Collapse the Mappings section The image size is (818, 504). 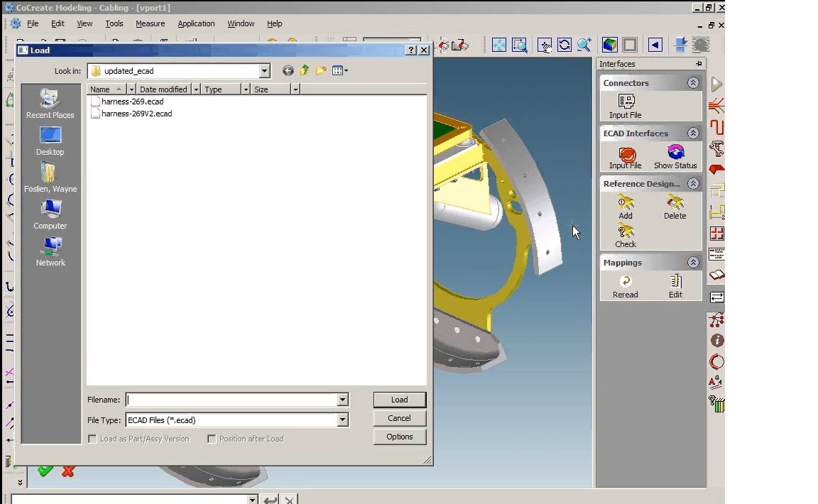click(x=693, y=263)
